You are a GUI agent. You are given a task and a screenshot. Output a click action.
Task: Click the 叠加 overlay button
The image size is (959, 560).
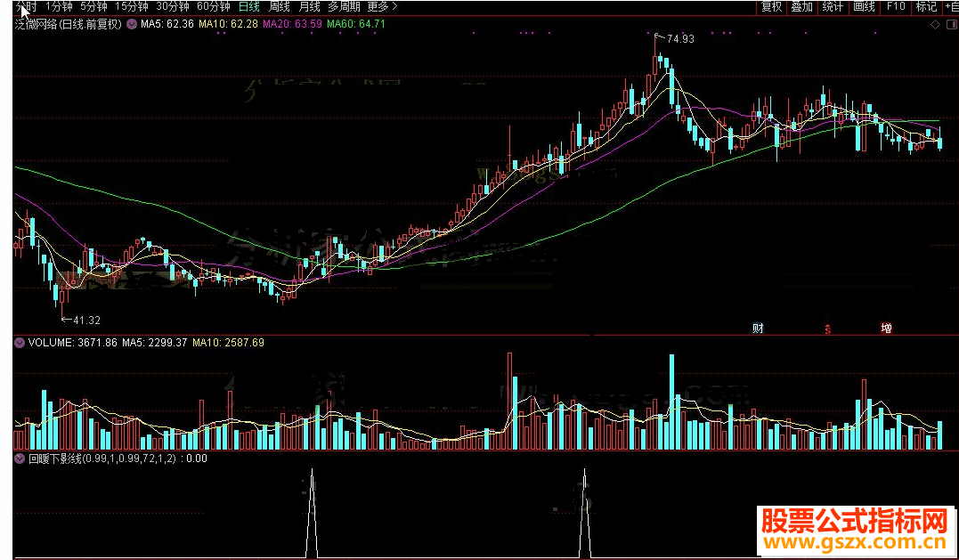801,7
